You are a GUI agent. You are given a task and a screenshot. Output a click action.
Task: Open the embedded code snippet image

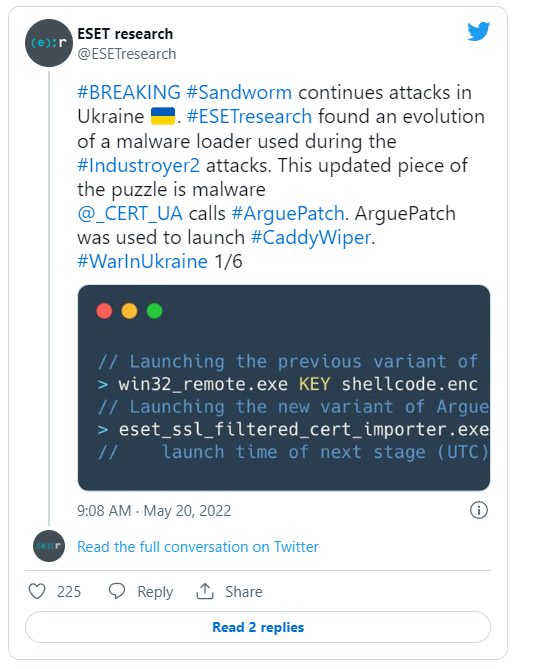pos(284,388)
